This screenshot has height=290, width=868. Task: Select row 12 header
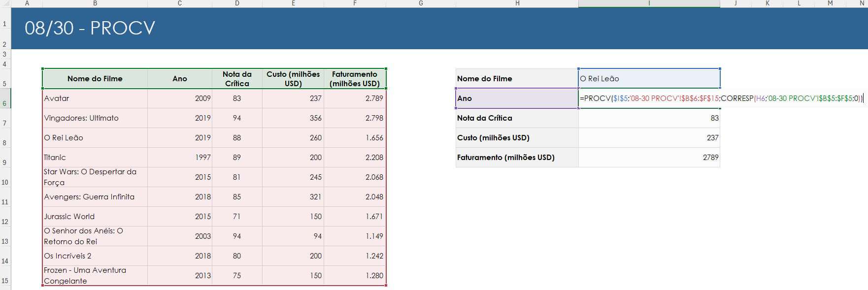(5, 217)
